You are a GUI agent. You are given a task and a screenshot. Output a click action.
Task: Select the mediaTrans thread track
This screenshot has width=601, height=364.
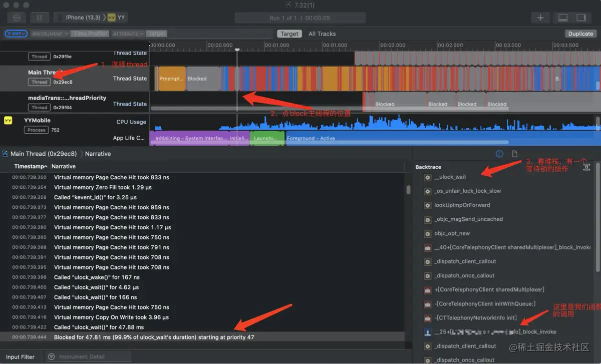coord(75,103)
